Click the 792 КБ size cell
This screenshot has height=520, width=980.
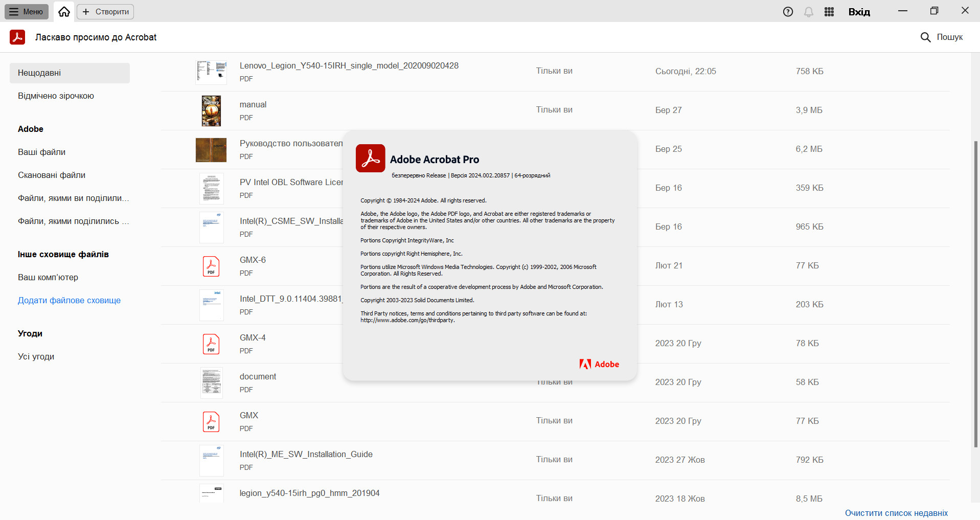tap(809, 460)
